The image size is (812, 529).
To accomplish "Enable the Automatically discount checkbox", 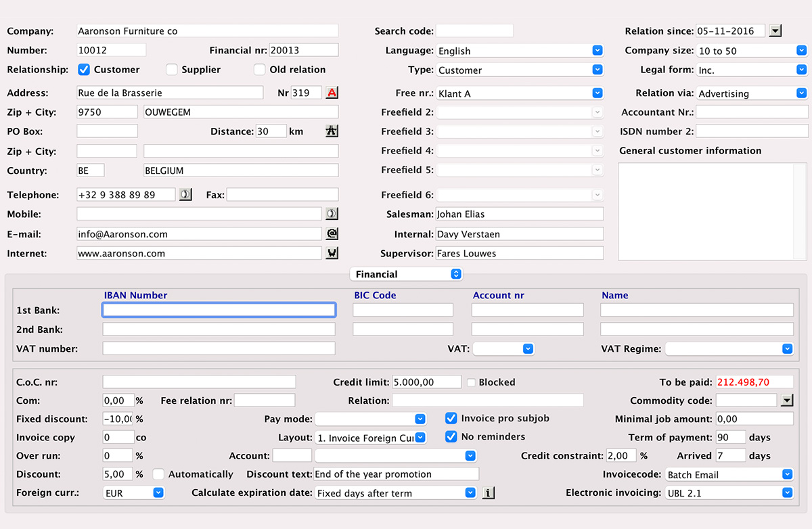I will 158,474.
